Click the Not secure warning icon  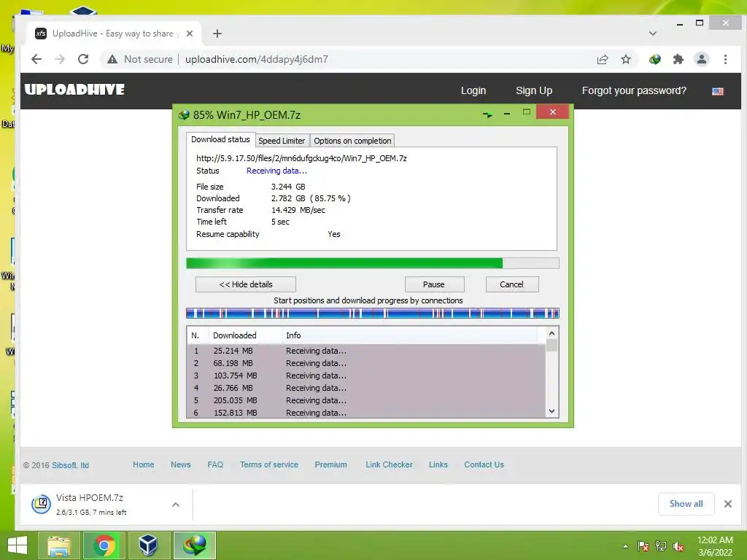pyautogui.click(x=112, y=59)
